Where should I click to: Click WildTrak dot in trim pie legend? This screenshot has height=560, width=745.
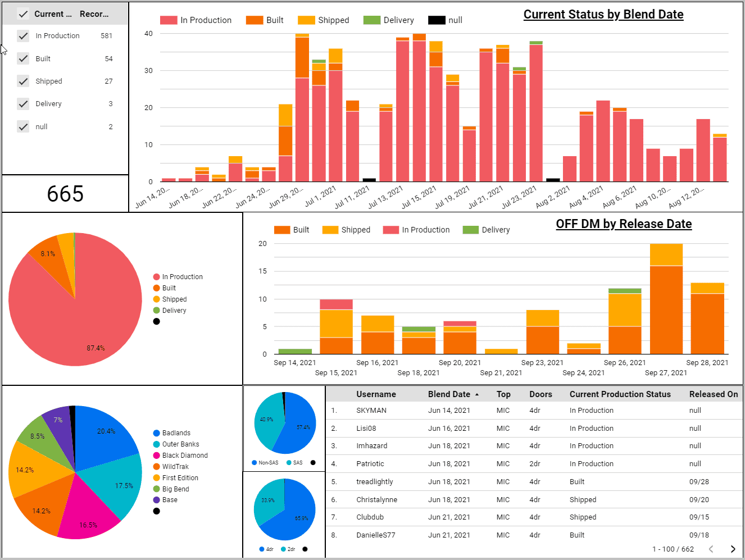pos(157,467)
